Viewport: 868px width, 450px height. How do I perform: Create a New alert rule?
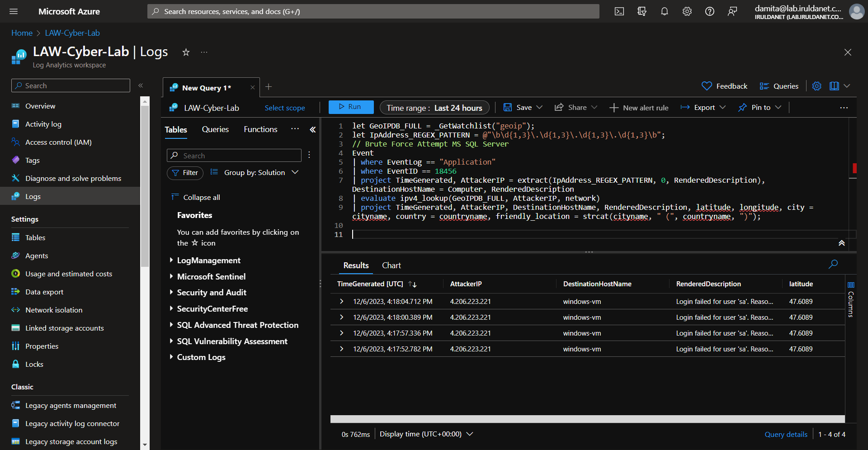pyautogui.click(x=639, y=108)
